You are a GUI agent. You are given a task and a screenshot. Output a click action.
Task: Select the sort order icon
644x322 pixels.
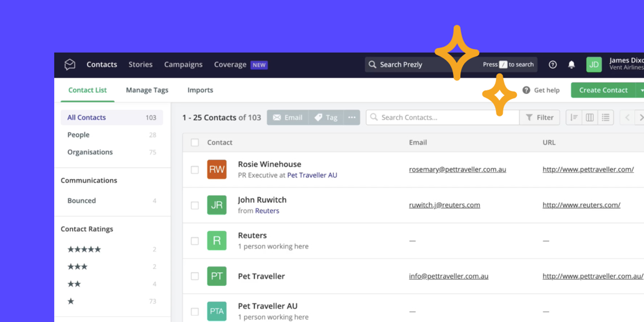point(574,117)
